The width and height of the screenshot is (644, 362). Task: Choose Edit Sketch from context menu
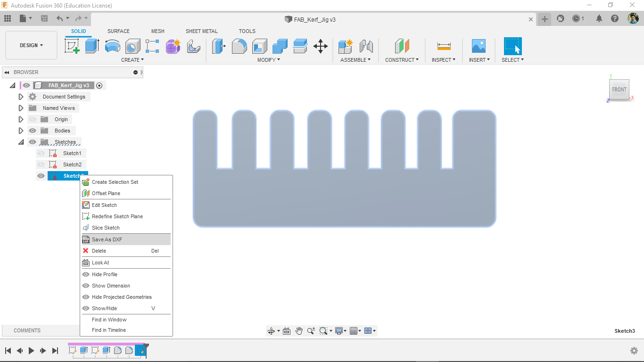point(126,205)
